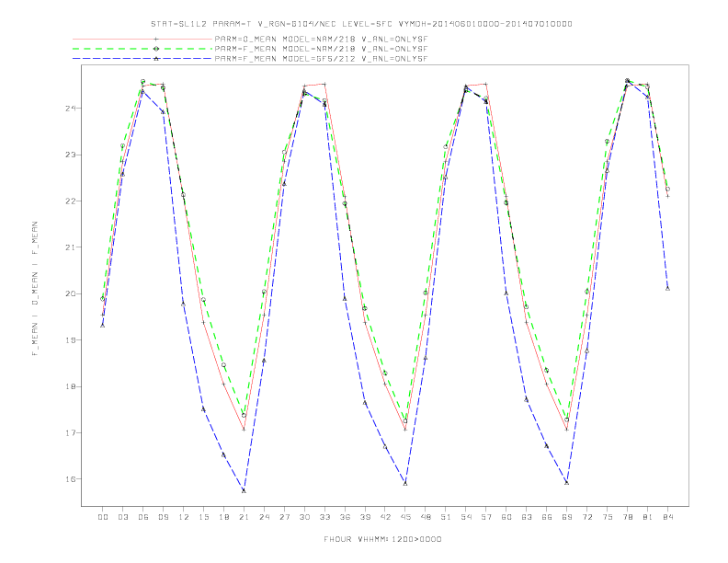Click y-axis tick label 19

[x=70, y=340]
